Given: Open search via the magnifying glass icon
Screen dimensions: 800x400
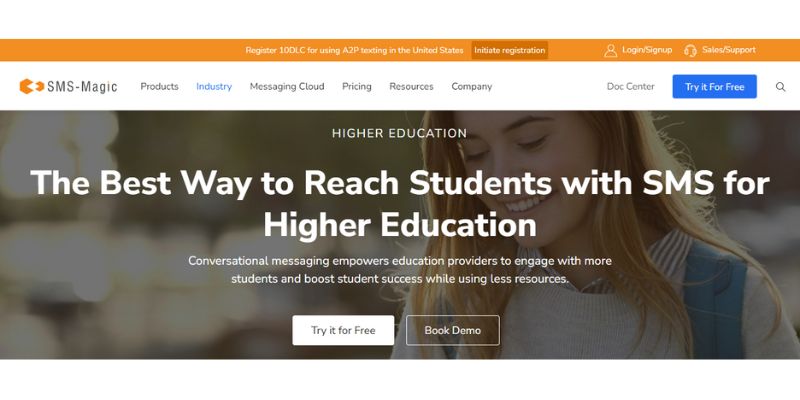Looking at the screenshot, I should pos(780,87).
